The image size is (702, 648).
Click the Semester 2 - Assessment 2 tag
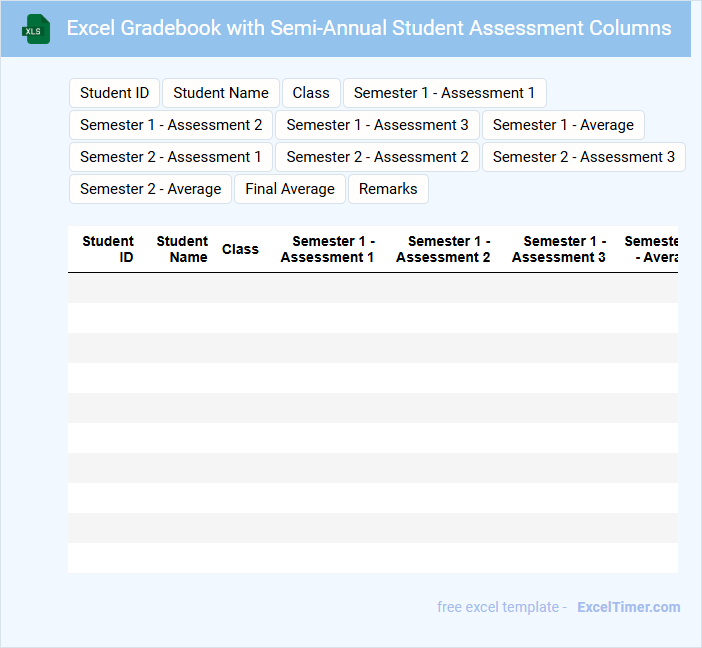pos(377,157)
